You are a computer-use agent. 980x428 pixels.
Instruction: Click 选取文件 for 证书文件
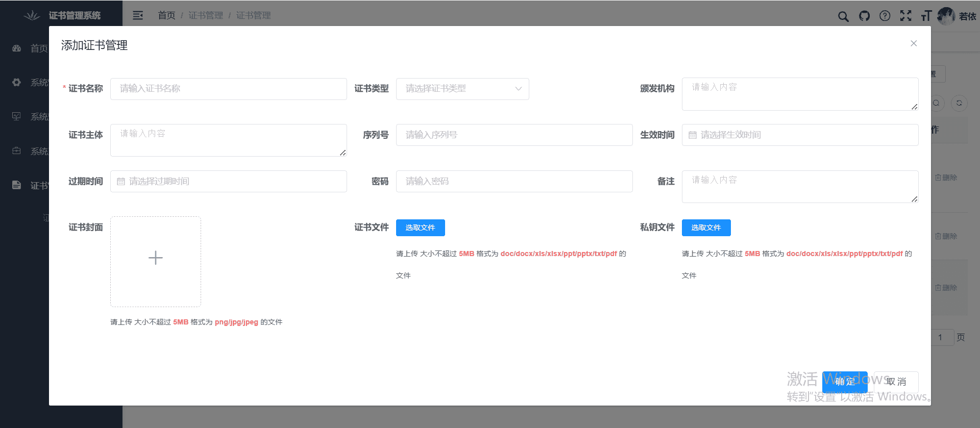(421, 228)
